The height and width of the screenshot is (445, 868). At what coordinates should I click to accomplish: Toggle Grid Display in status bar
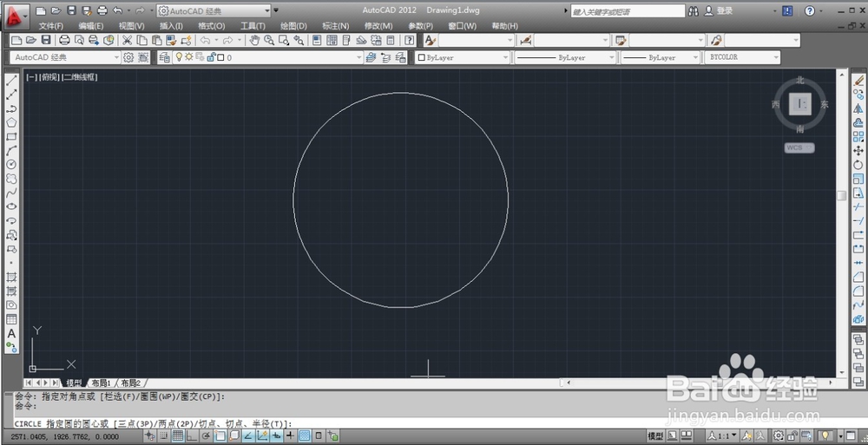click(x=178, y=436)
